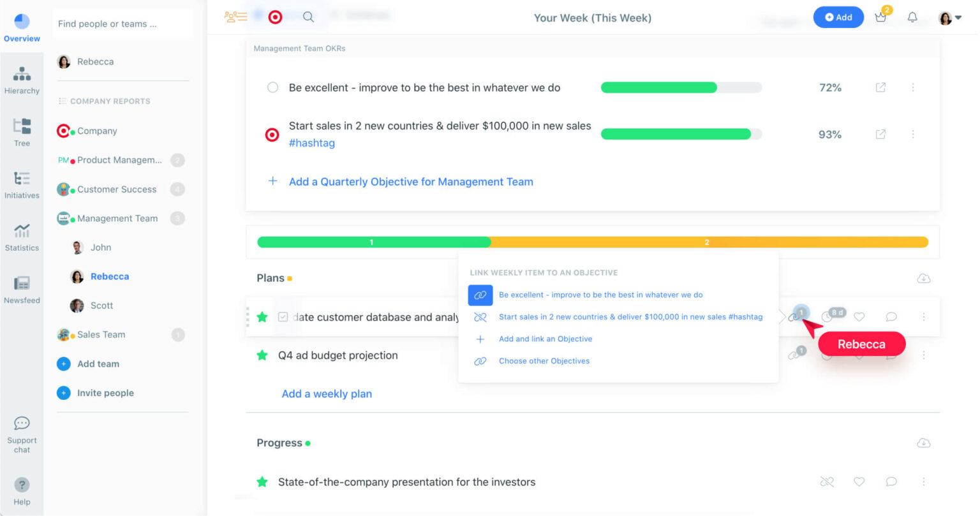
Task: Select the radio button next to Be excellent objective
Action: pos(272,87)
